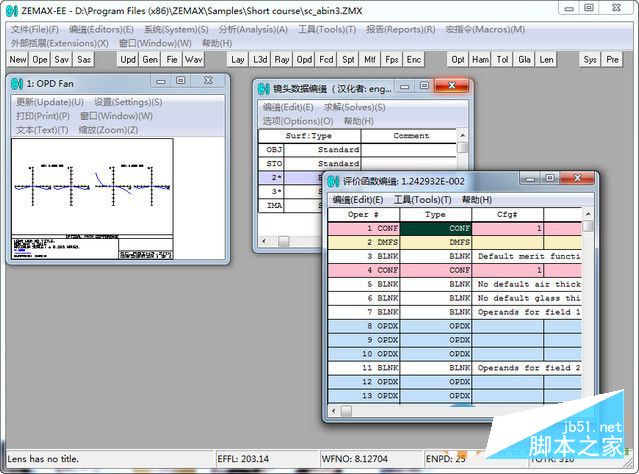The image size is (639, 474).
Task: Open Options menu in Lens Data Editor
Action: [x=298, y=121]
